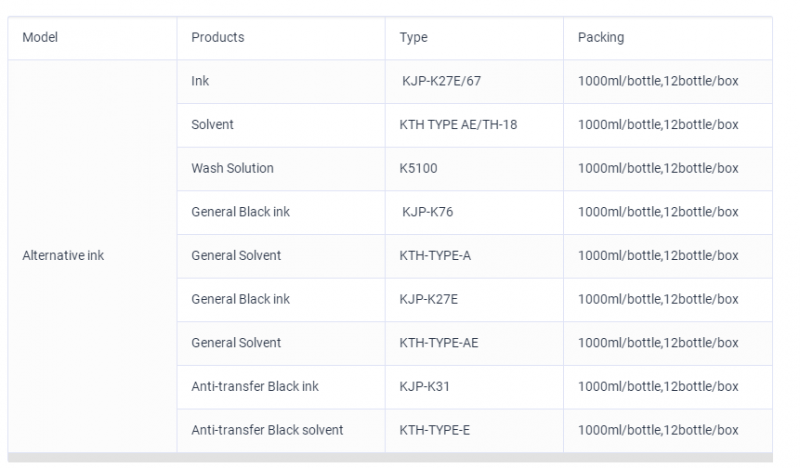800x468 pixels.
Task: Select the Solvent product cell
Action: 281,126
